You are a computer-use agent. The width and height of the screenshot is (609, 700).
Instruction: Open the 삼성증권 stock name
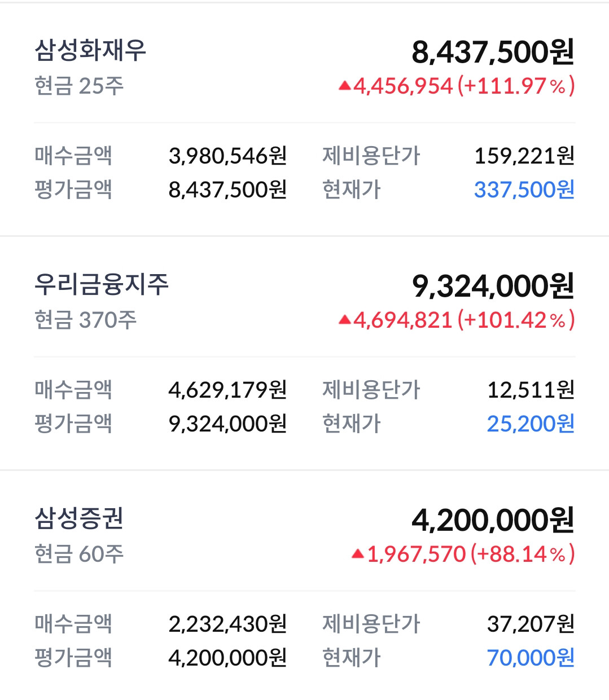79,518
